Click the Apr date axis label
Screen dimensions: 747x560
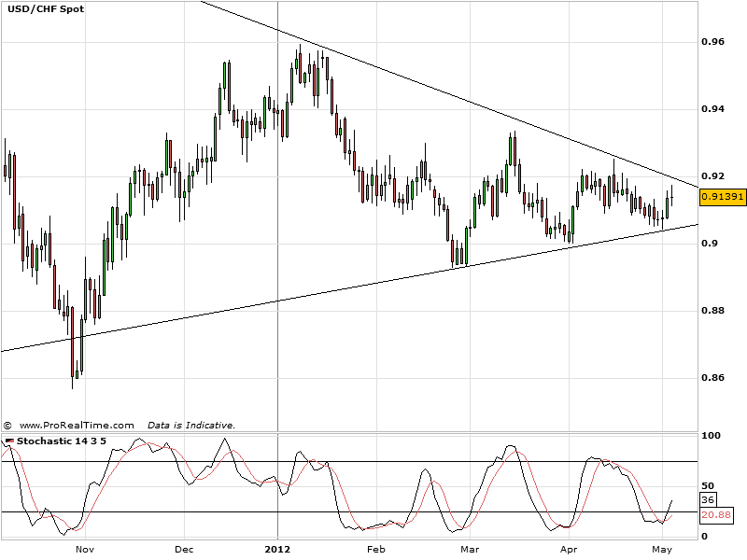[569, 550]
